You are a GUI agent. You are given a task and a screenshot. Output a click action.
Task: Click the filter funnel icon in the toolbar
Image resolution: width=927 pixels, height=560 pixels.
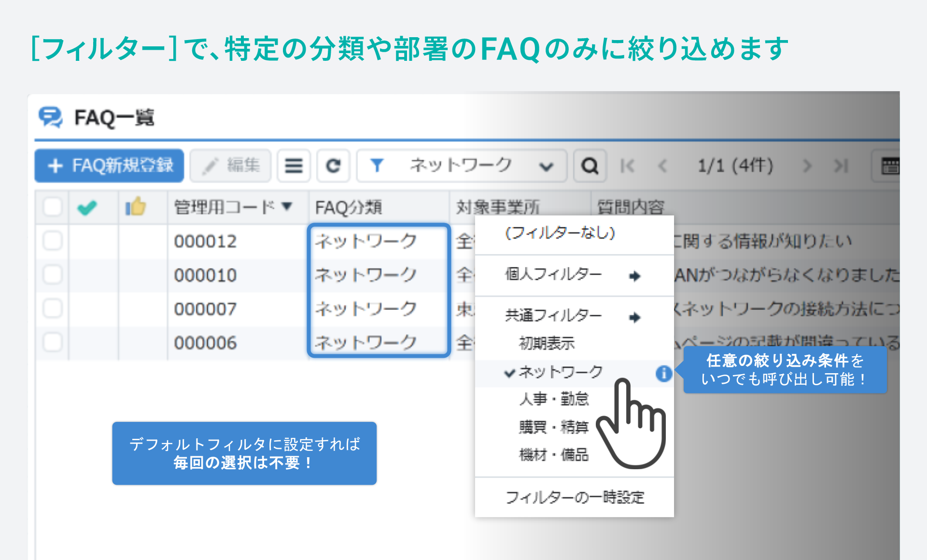[x=379, y=166]
